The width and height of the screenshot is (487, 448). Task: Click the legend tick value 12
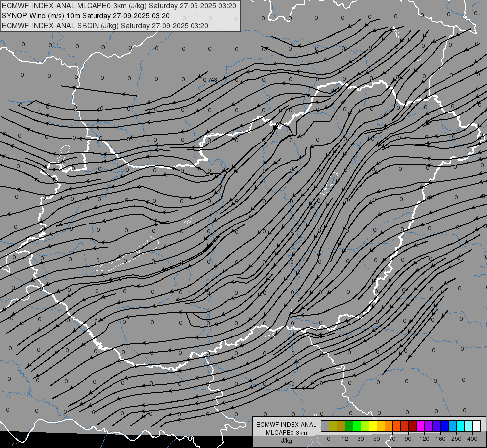pos(344,439)
